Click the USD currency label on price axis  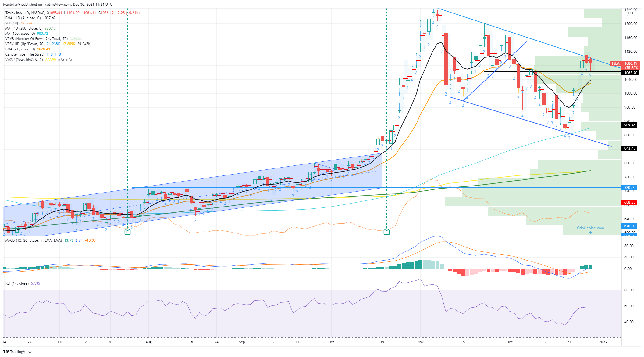631,13
